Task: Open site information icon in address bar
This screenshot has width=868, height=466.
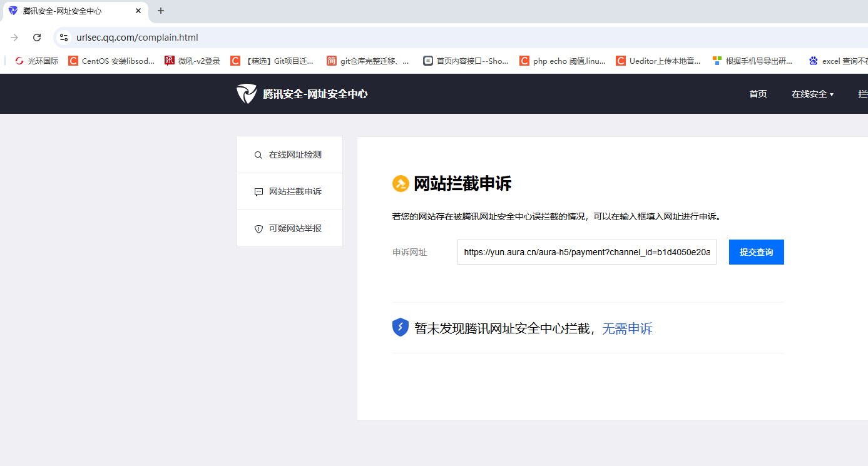Action: pyautogui.click(x=64, y=38)
